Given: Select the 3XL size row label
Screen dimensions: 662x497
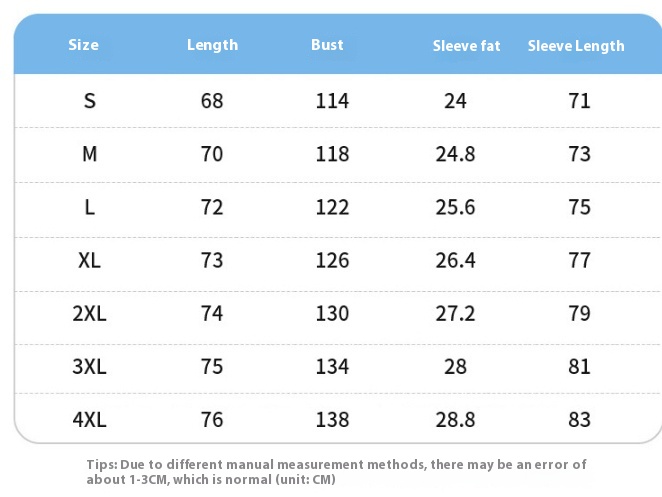Looking at the screenshot, I should point(90,367).
